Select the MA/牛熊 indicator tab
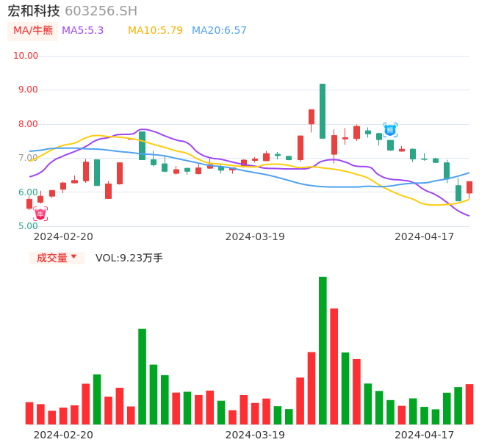 pyautogui.click(x=33, y=31)
